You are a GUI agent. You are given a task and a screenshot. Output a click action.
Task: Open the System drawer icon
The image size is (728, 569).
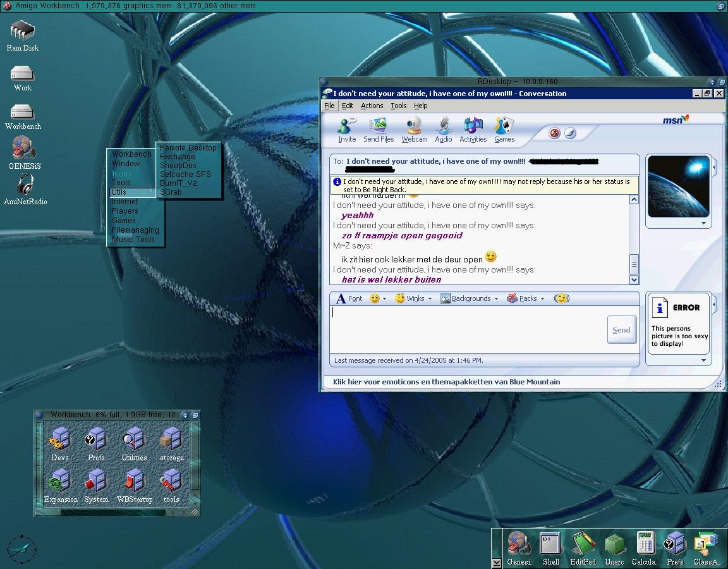coord(96,486)
